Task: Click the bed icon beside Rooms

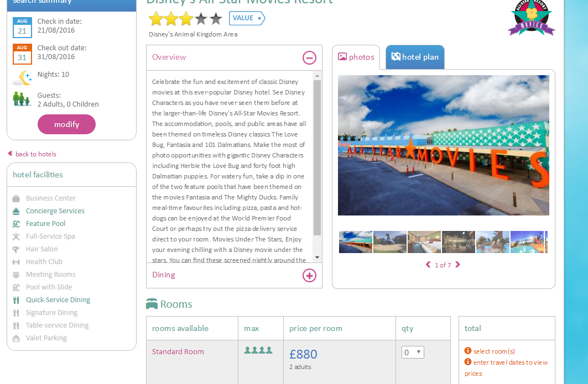Action: (x=152, y=304)
